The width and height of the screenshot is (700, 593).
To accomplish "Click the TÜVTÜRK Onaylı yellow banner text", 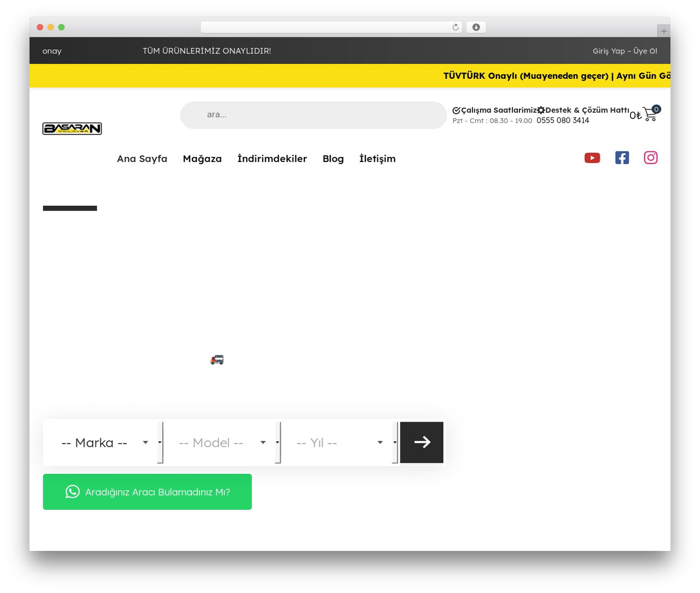I will point(557,75).
